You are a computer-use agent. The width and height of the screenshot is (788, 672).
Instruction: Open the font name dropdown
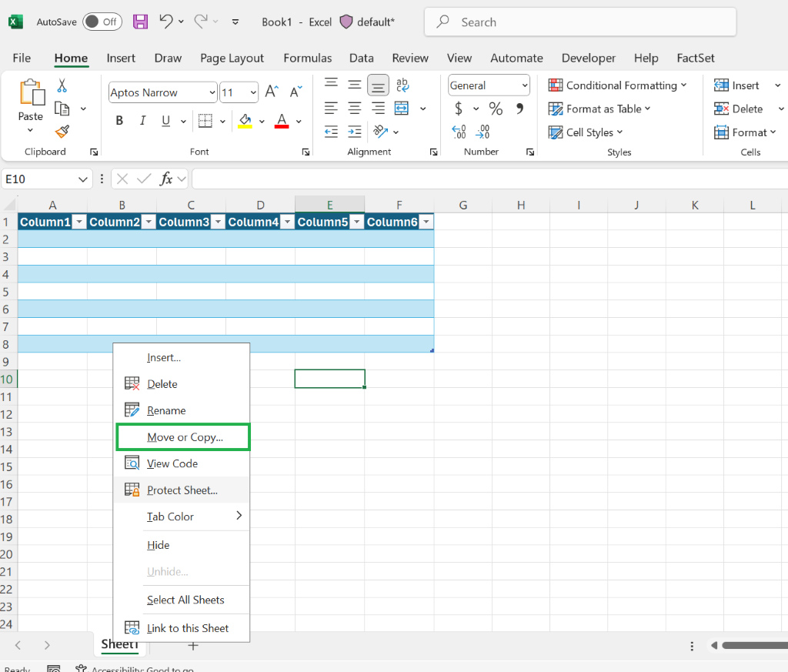[212, 92]
